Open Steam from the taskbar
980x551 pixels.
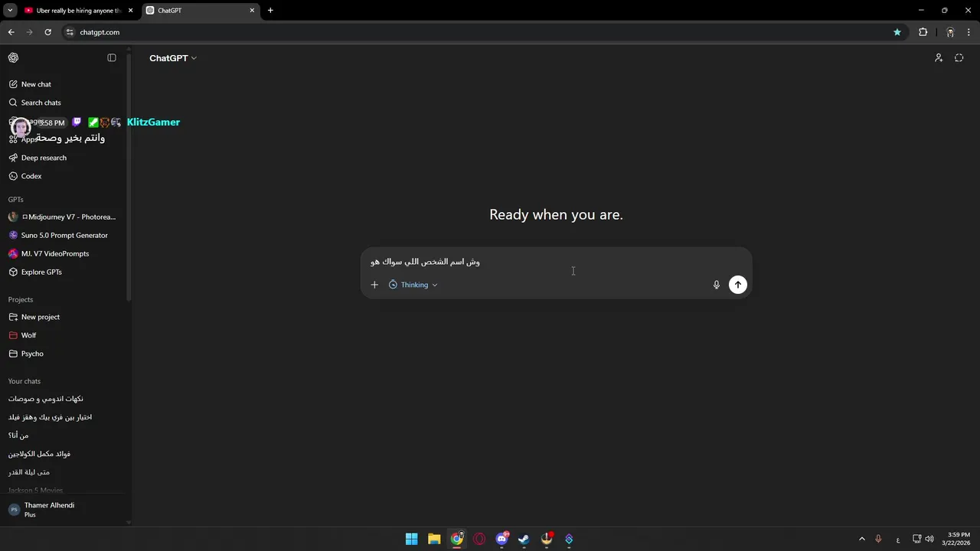[524, 539]
